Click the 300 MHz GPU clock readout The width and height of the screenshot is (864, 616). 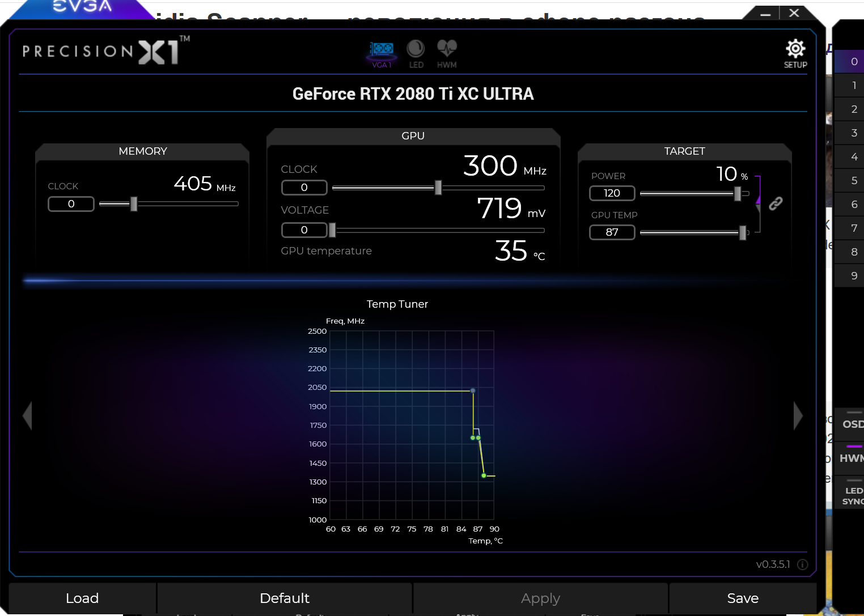(505, 166)
